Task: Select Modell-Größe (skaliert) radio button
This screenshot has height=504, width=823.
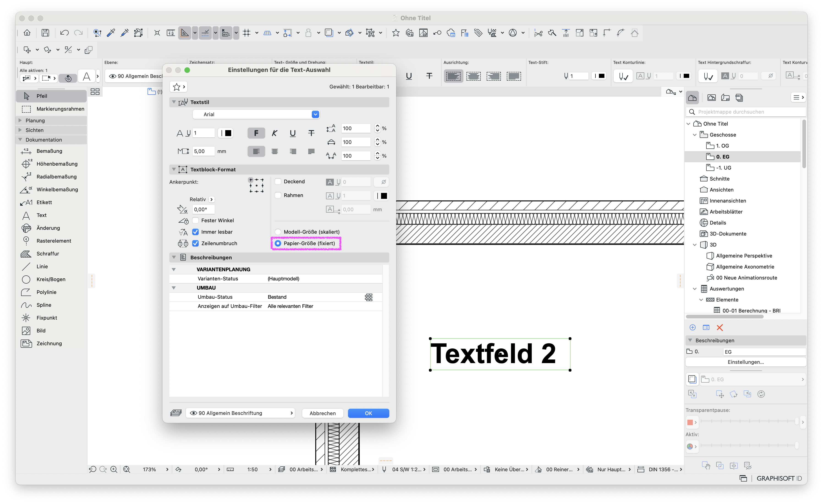Action: 278,232
